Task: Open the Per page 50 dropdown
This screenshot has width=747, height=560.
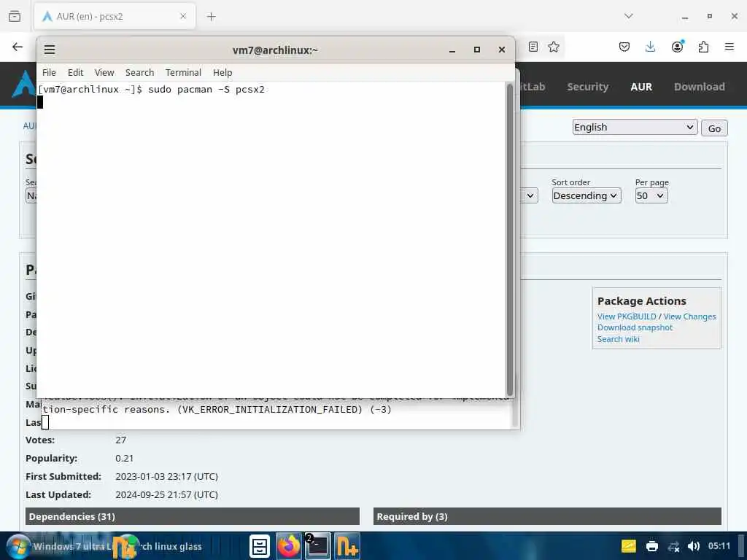Action: pos(651,195)
